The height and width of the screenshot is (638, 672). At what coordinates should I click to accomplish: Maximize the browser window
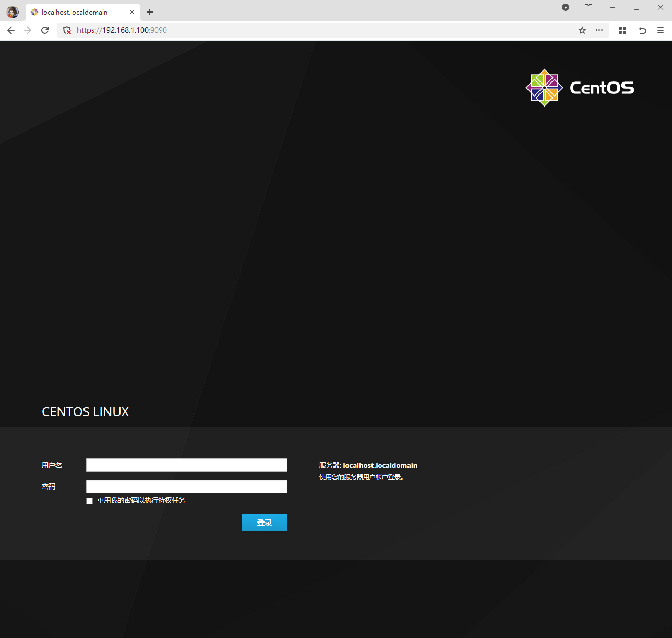tap(637, 7)
